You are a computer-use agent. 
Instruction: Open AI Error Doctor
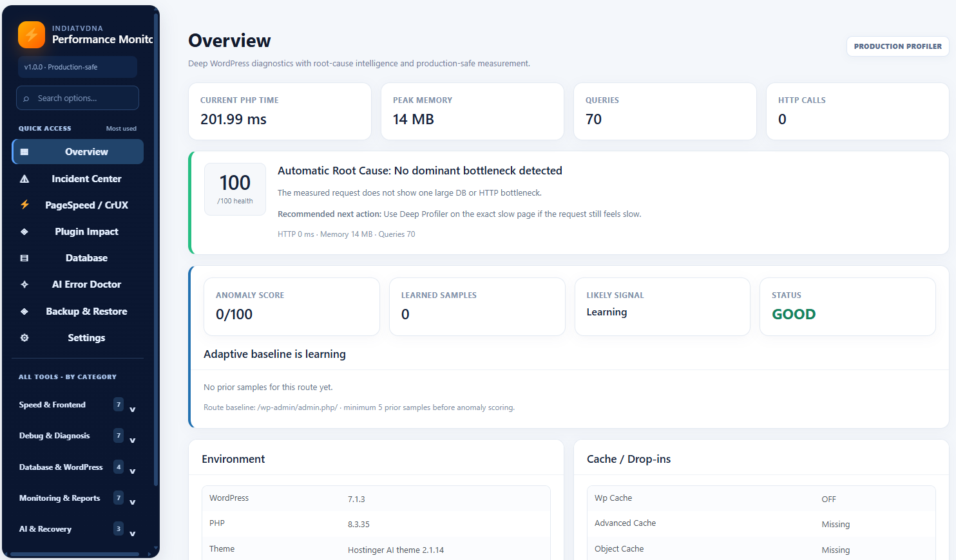click(77, 285)
